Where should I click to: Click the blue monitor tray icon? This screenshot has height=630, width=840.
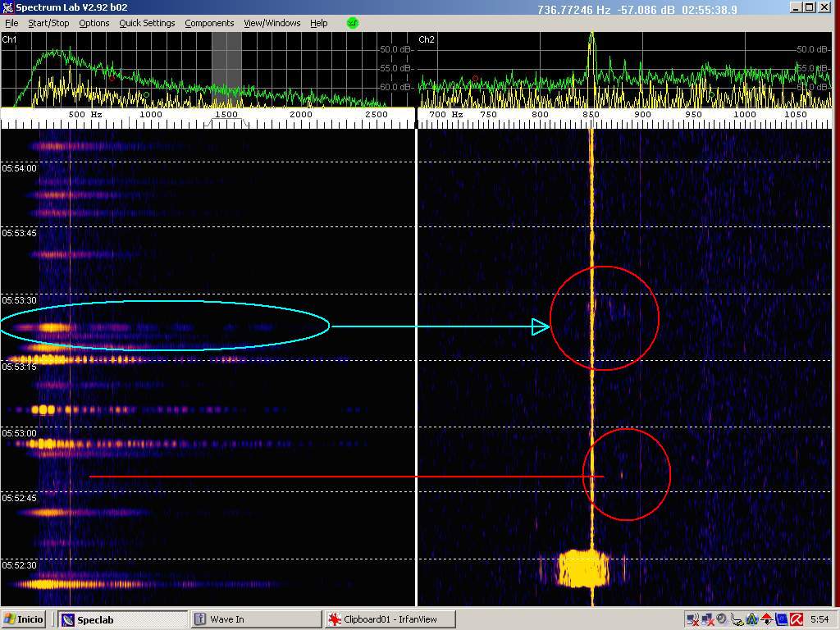click(781, 619)
